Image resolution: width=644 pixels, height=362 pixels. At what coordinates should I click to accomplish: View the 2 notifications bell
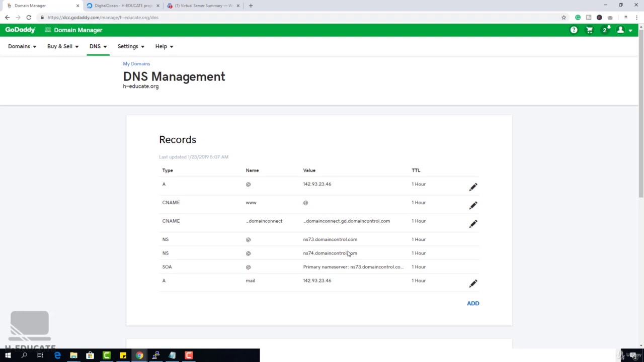[x=606, y=30]
